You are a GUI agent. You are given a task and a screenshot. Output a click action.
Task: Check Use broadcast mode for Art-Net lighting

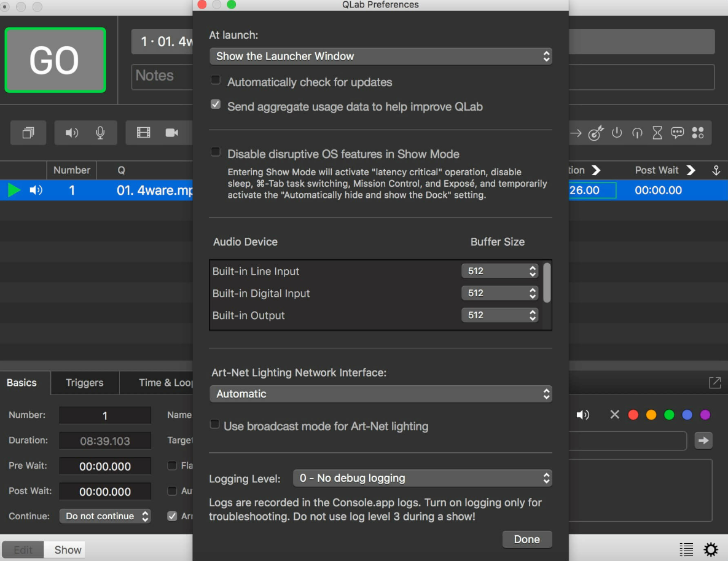point(214,424)
